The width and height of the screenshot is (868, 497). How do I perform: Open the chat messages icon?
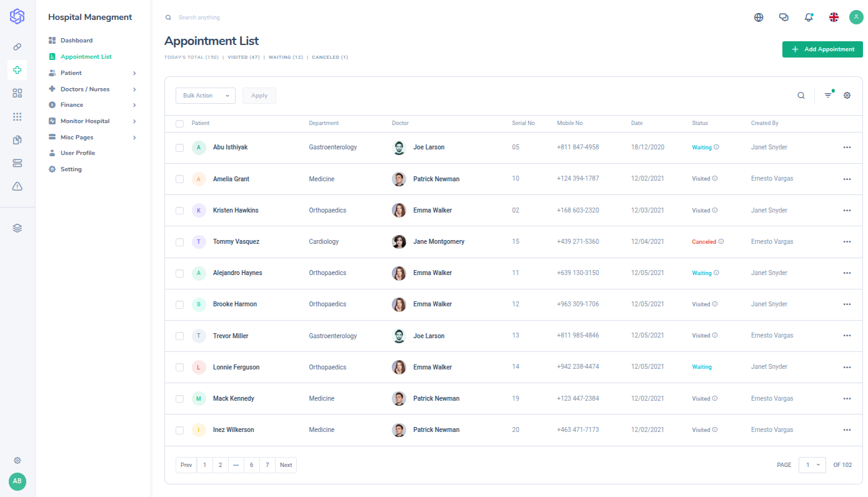(784, 18)
